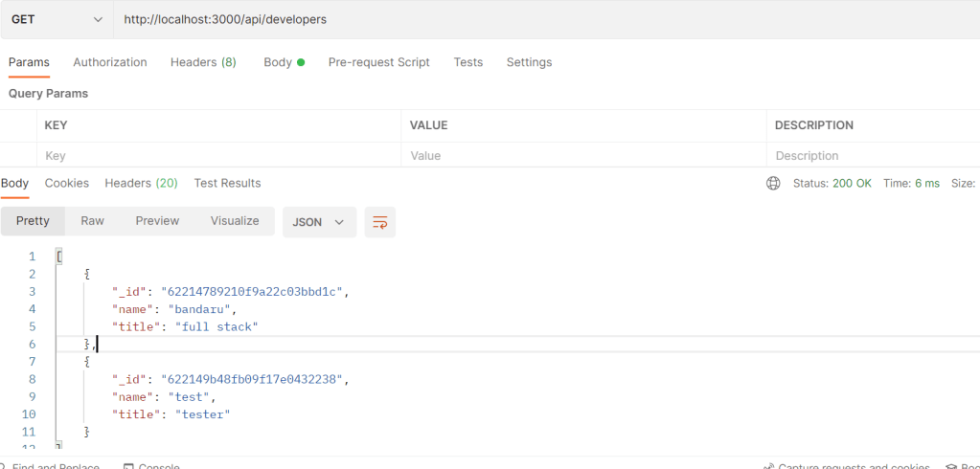
Task: Open the Test Results tab
Action: (x=227, y=183)
